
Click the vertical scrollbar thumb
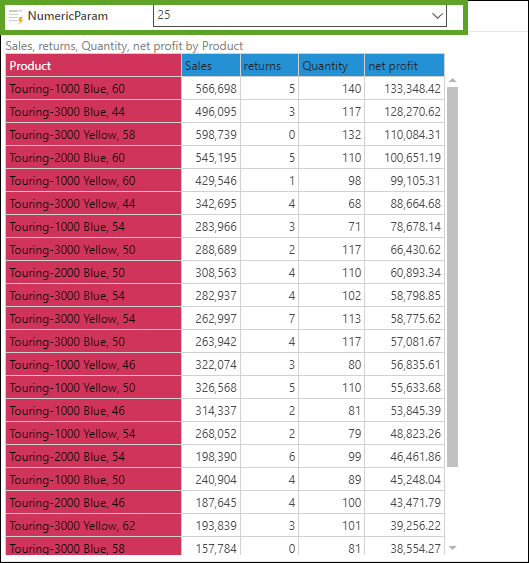click(x=453, y=277)
